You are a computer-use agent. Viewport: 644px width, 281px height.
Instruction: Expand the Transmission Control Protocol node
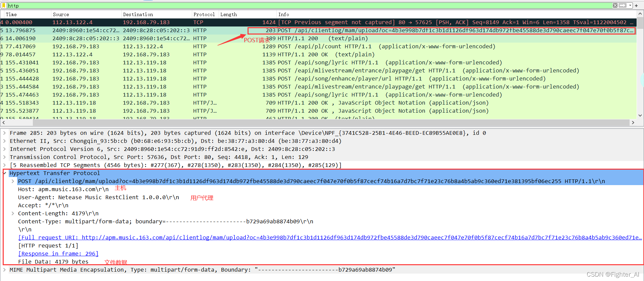4,157
